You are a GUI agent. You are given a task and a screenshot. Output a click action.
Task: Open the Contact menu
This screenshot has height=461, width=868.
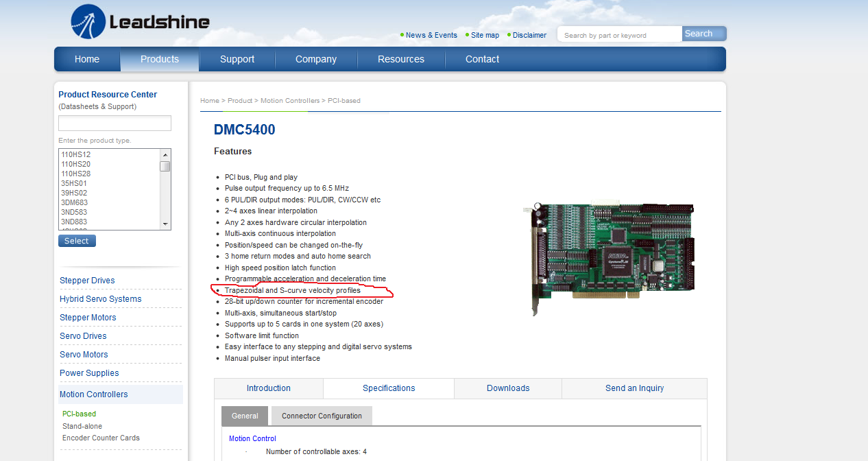click(x=483, y=59)
